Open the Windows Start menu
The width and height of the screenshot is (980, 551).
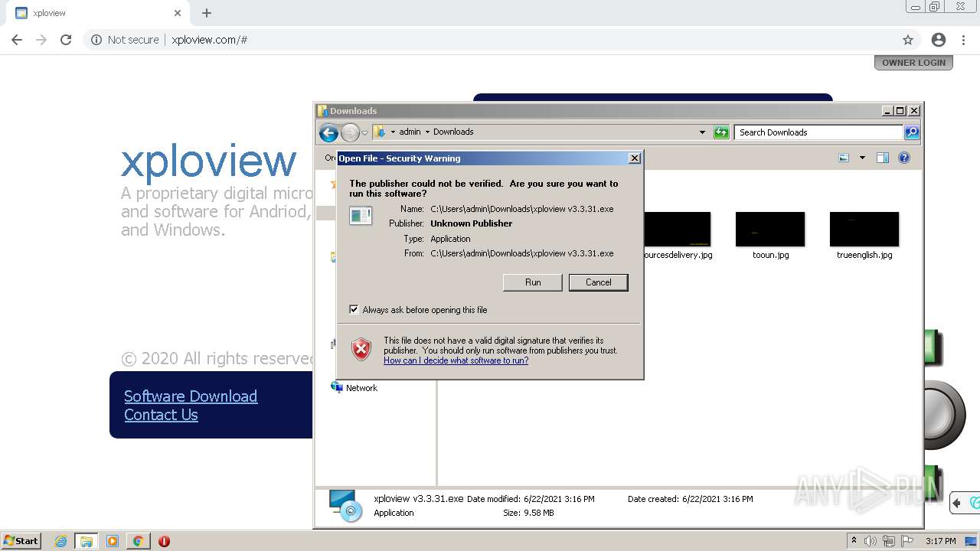(x=21, y=541)
